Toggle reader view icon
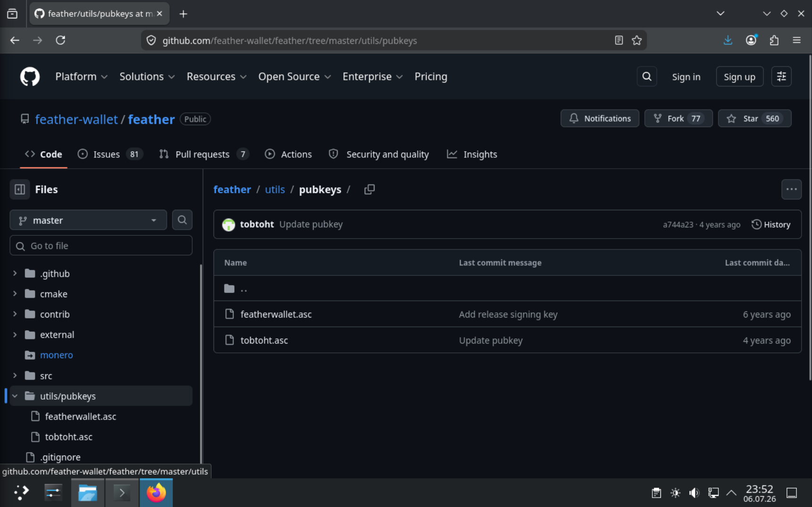812x507 pixels. pos(619,41)
